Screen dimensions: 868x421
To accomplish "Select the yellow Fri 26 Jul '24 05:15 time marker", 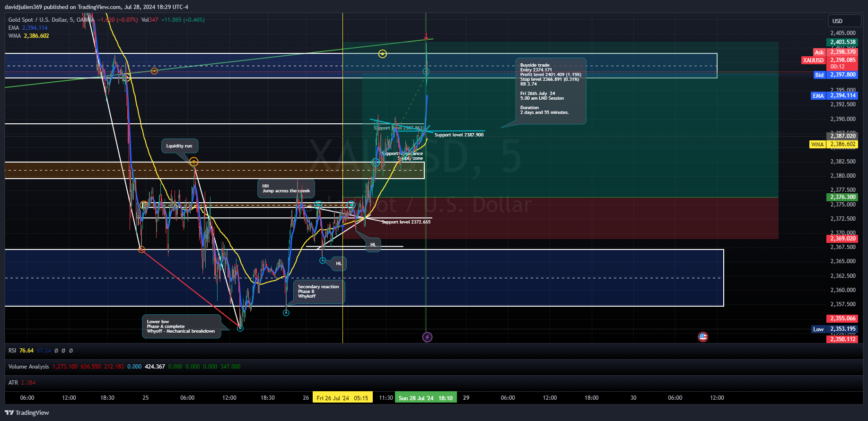I will [342, 398].
